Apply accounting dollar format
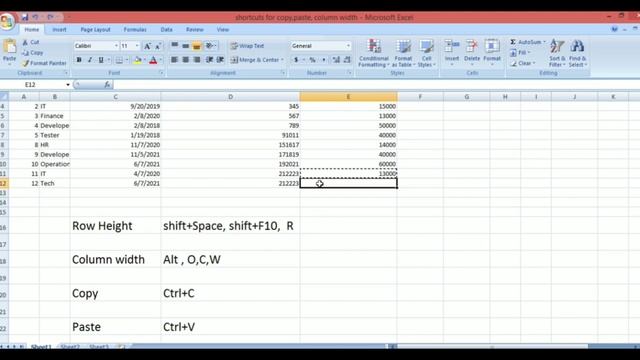This screenshot has height=360, width=640. [296, 60]
